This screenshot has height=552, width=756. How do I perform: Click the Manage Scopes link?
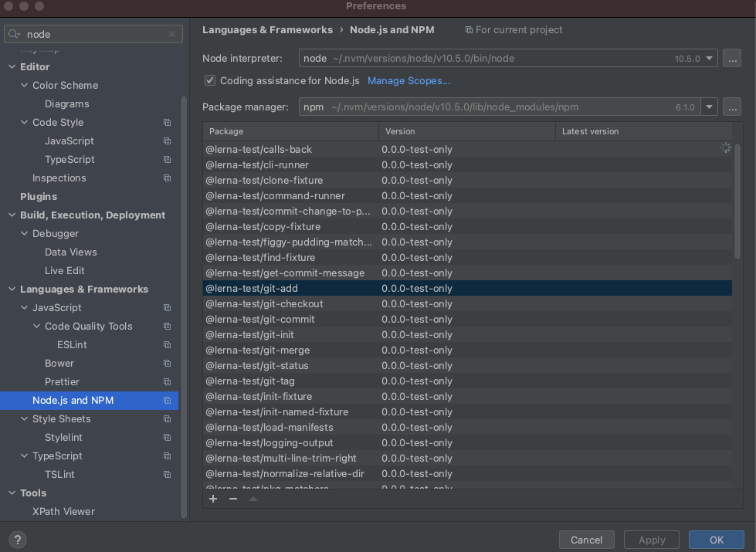coord(409,80)
